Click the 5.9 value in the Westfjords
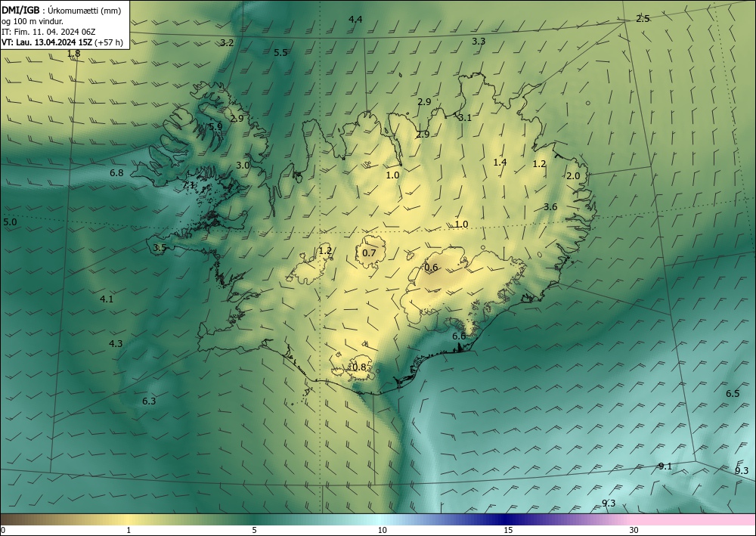Viewport: 756px width, 536px height. [215, 126]
